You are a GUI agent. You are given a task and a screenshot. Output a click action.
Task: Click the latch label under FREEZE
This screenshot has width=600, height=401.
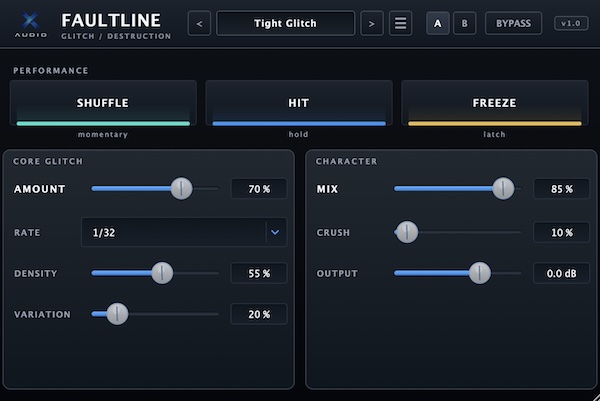494,135
